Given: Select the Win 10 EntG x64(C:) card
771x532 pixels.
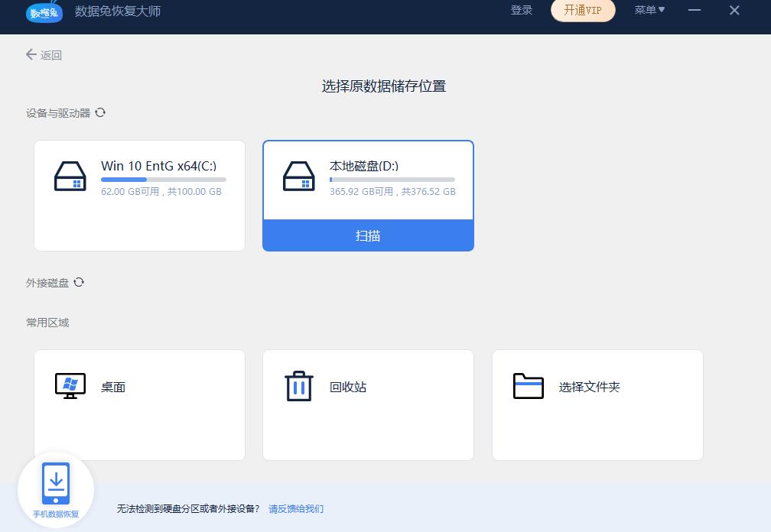Looking at the screenshot, I should (139, 195).
